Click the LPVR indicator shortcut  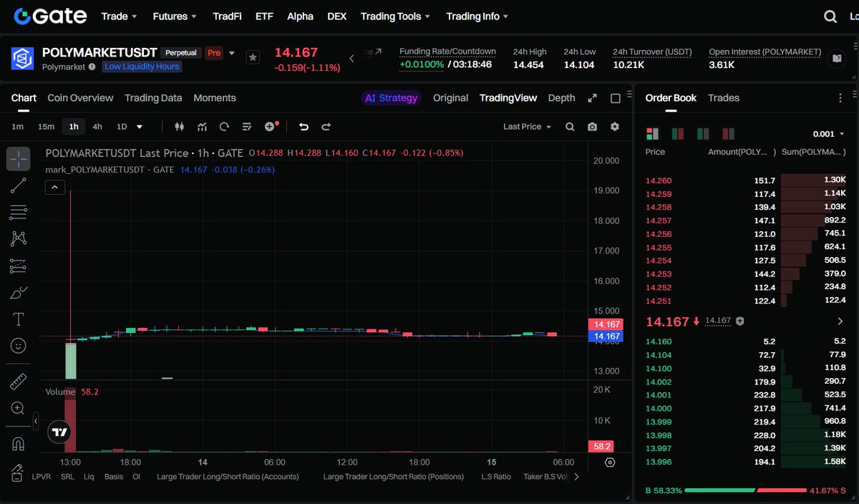pyautogui.click(x=42, y=477)
